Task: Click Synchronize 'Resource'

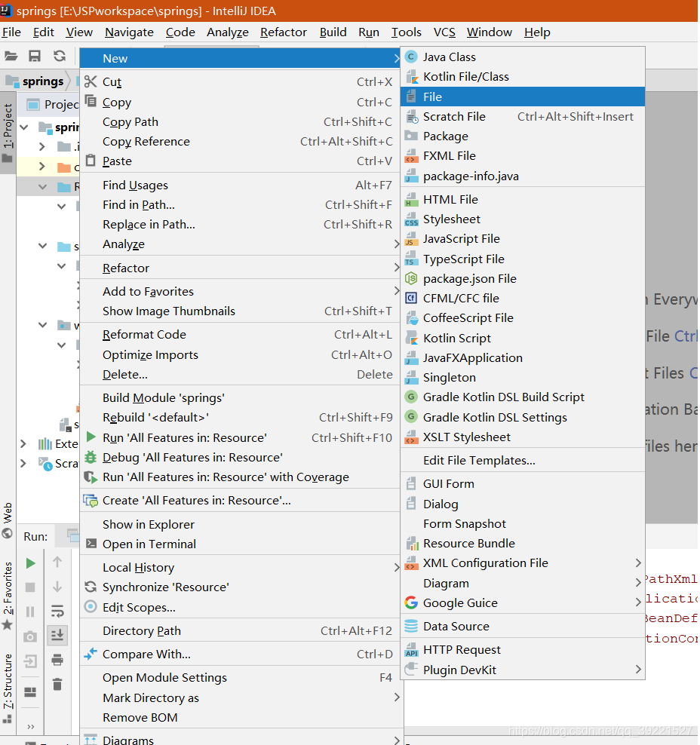Action: pyautogui.click(x=240, y=587)
